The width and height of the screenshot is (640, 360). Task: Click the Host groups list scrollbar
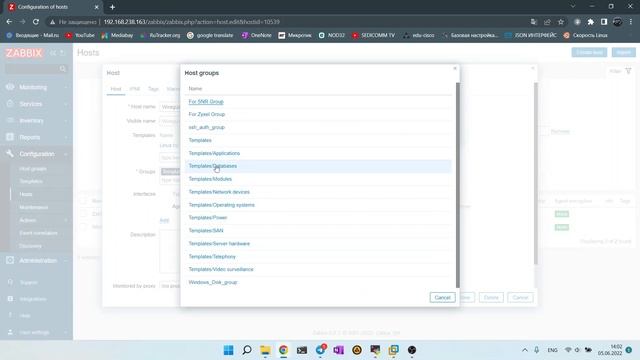coord(458,185)
